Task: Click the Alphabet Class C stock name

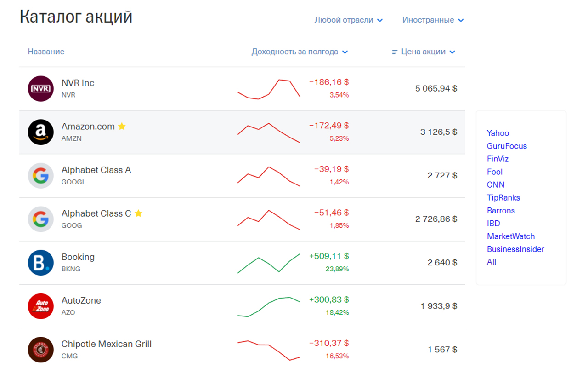Action: pos(96,213)
